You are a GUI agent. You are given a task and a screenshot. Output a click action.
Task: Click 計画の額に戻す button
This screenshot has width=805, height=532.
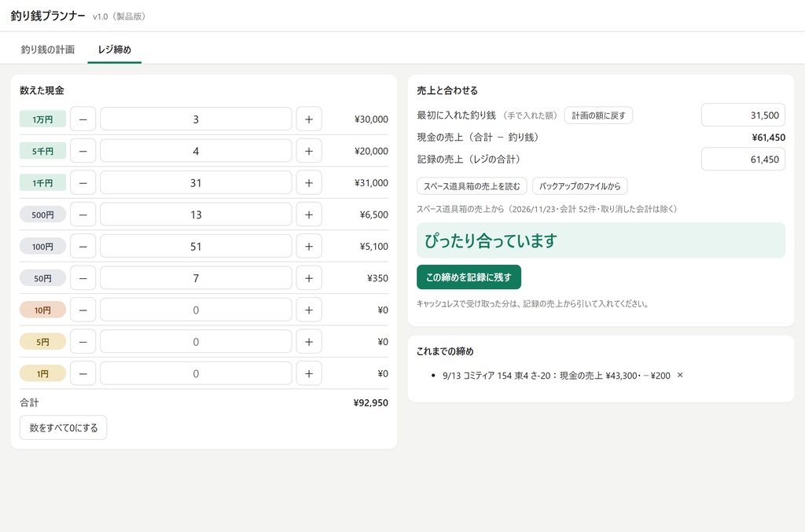tap(598, 116)
